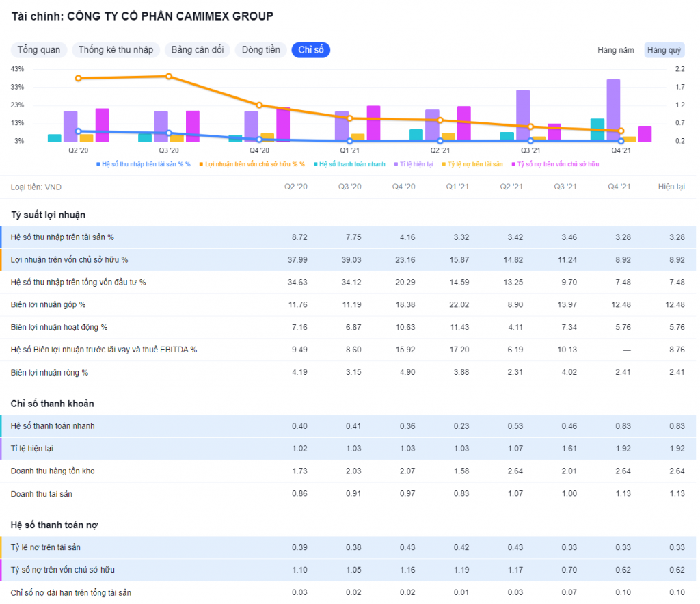700x604 pixels.
Task: Select row Biên lợi nhuận hoạt động %
Action: (x=348, y=327)
